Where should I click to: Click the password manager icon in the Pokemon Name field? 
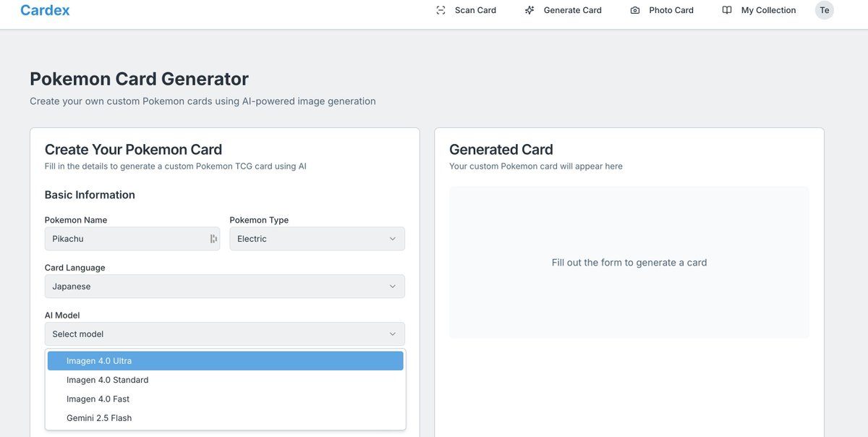tap(213, 239)
